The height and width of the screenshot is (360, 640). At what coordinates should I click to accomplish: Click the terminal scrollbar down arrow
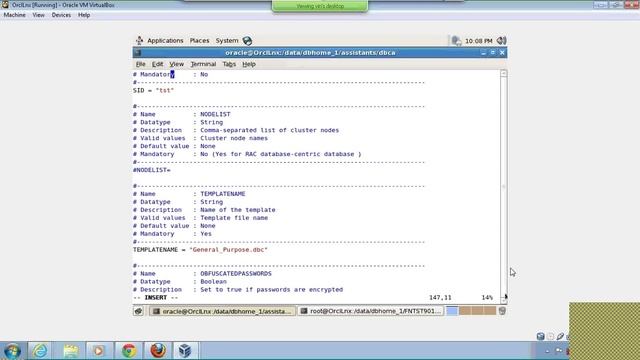click(x=504, y=300)
